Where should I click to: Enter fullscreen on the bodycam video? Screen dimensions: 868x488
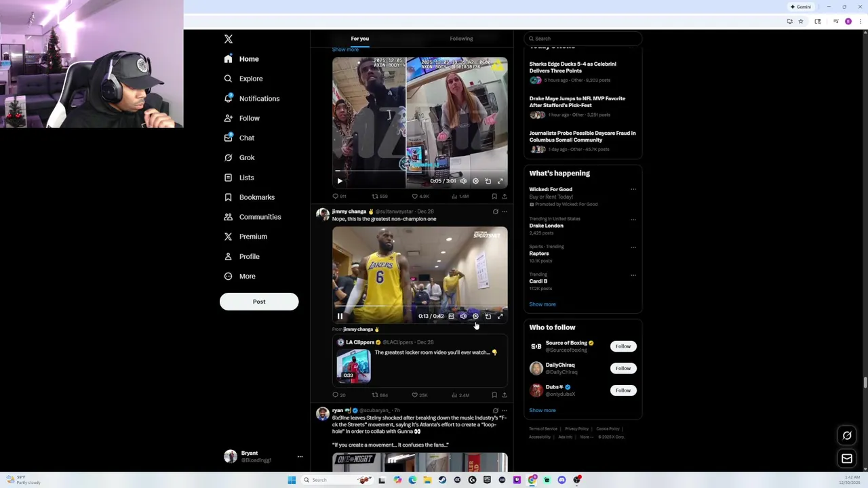500,181
